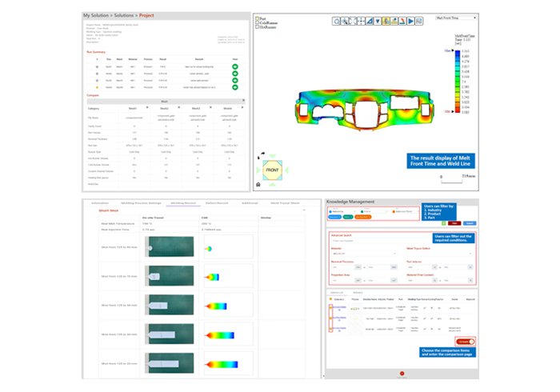
Task: Activate the zoom magnifier tool
Action: click(x=345, y=22)
